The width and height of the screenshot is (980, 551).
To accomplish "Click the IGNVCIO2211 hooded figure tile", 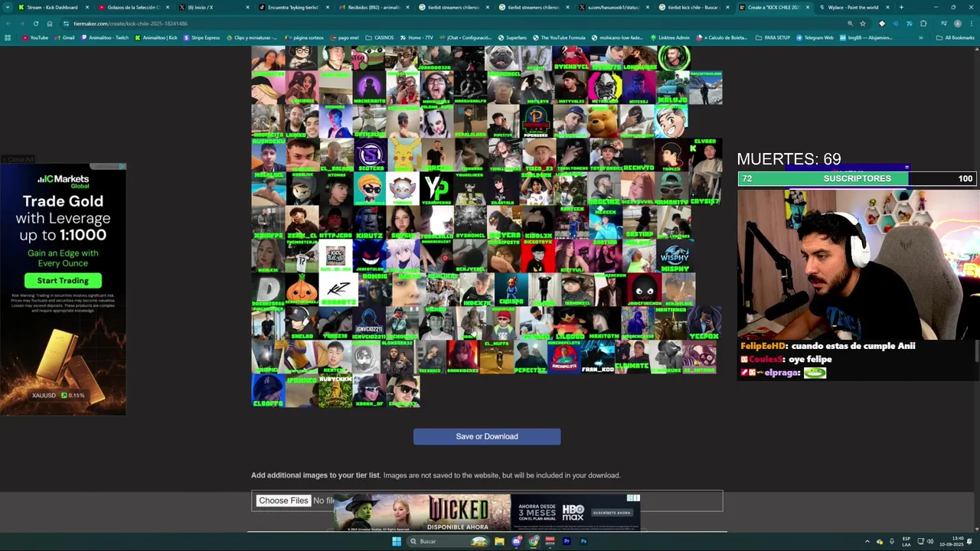I will tap(369, 324).
